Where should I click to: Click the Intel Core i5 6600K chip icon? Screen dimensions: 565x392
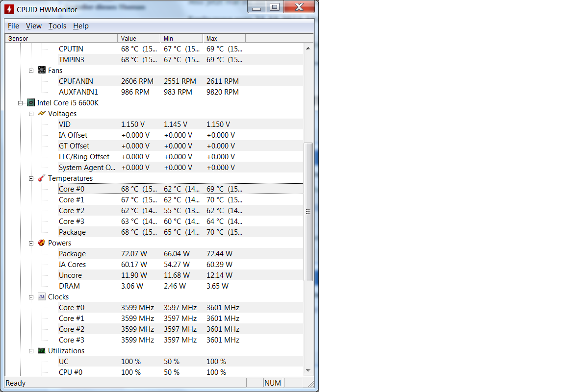pyautogui.click(x=31, y=102)
